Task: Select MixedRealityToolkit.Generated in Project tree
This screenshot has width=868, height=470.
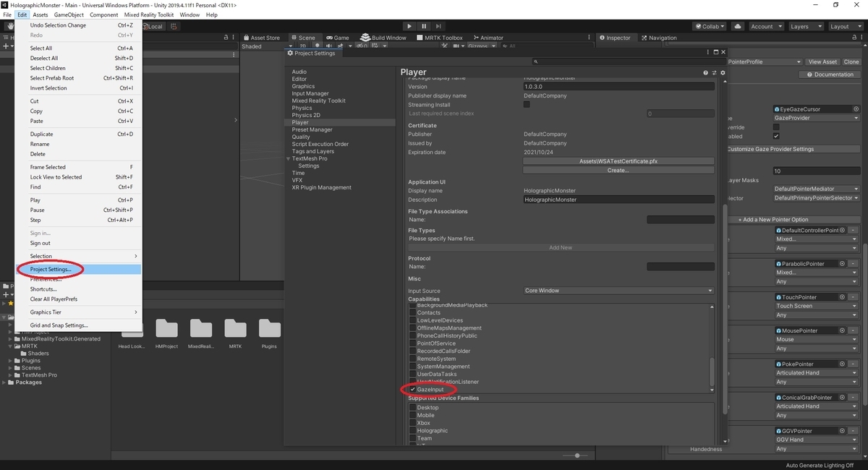Action: (x=61, y=338)
